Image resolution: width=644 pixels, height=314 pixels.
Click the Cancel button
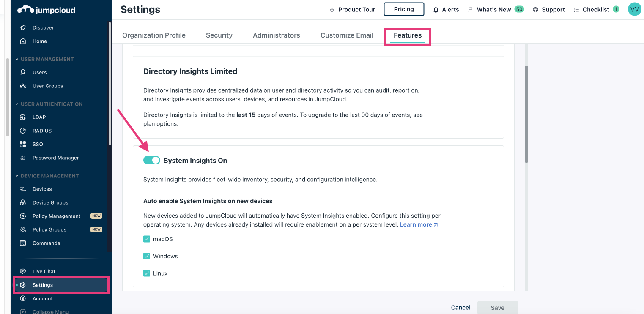(x=461, y=308)
